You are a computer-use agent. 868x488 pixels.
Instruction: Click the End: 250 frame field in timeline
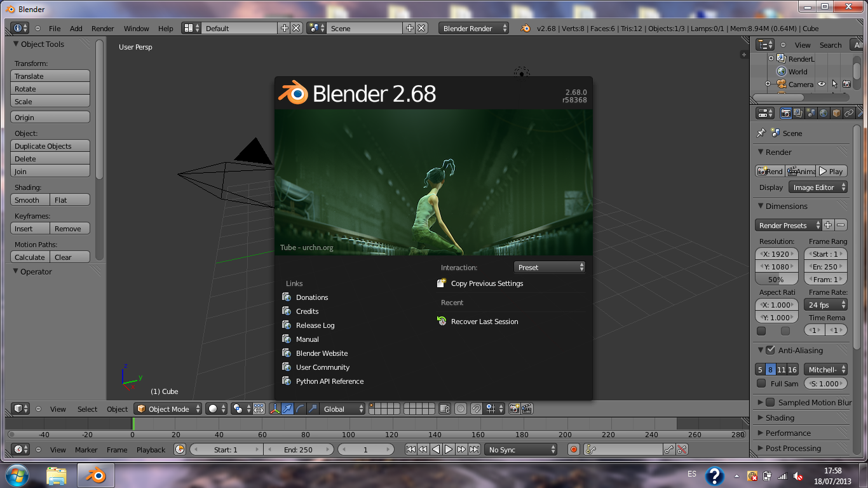pyautogui.click(x=299, y=450)
